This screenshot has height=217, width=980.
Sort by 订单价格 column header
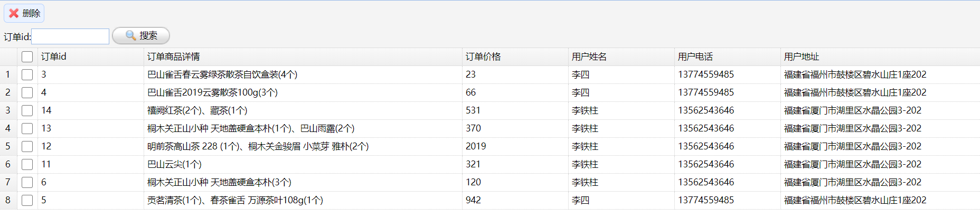coord(483,56)
